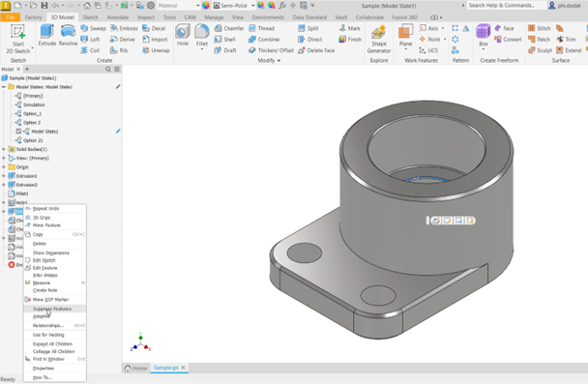
Task: Open the File menu
Action: tap(10, 17)
